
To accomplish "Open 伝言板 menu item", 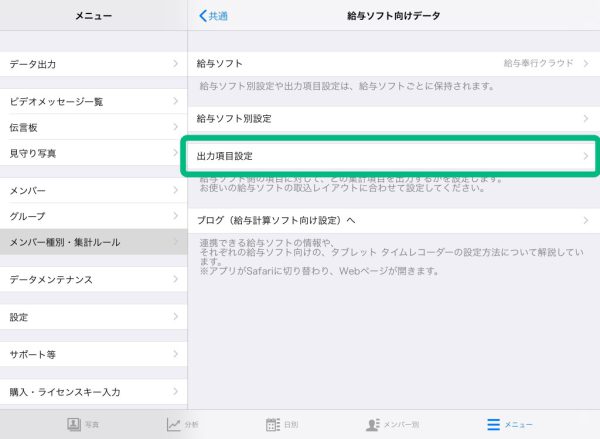I will [x=93, y=127].
